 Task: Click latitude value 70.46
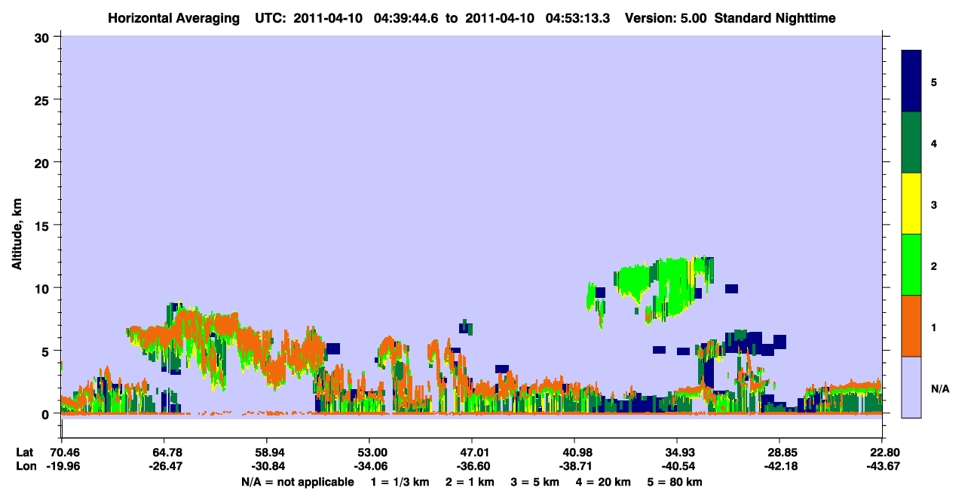click(63, 452)
